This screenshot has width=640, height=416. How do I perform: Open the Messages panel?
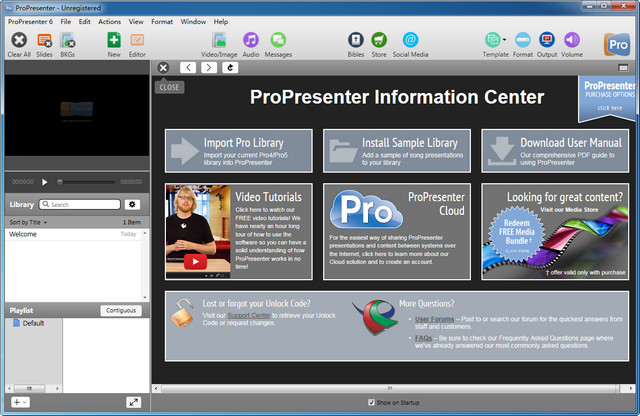click(278, 40)
